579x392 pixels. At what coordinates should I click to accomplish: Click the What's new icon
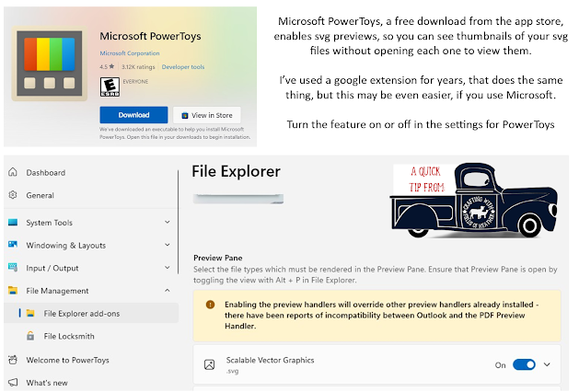point(13,382)
